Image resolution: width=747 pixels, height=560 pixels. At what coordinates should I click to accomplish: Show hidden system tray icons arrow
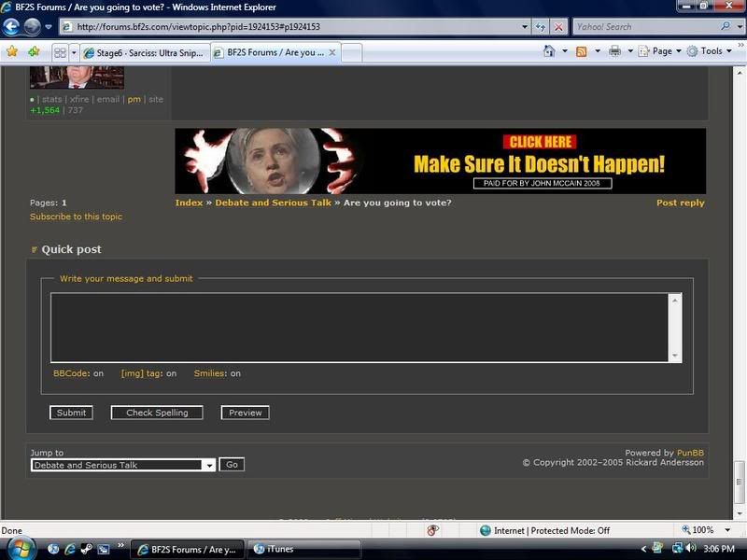click(643, 549)
